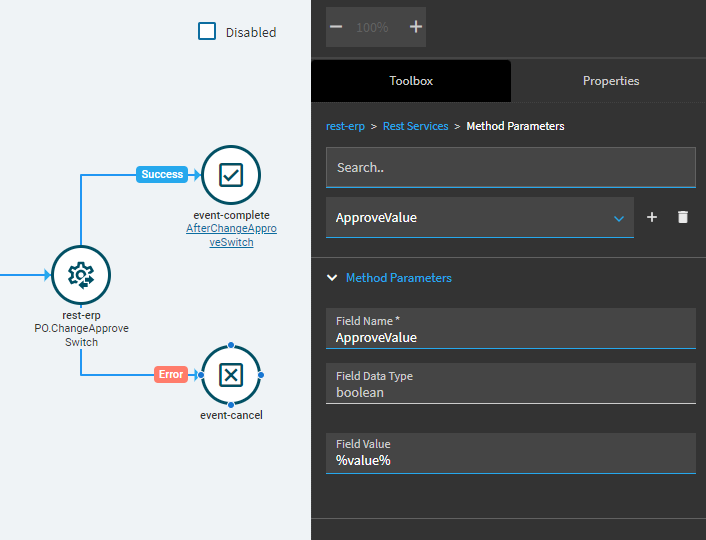
Task: Click the bottom connection point of event-cancel node
Action: point(231,404)
